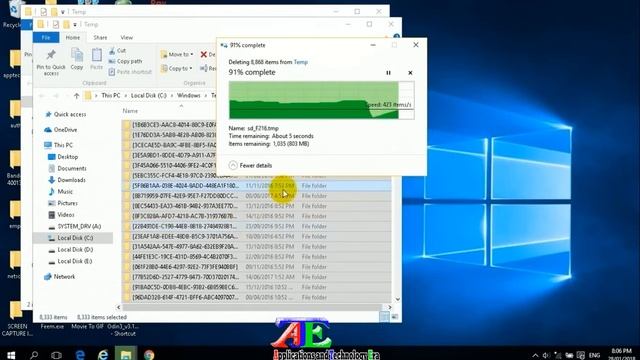The image size is (640, 360).
Task: Open the File tab in ribbon
Action: tap(46, 38)
